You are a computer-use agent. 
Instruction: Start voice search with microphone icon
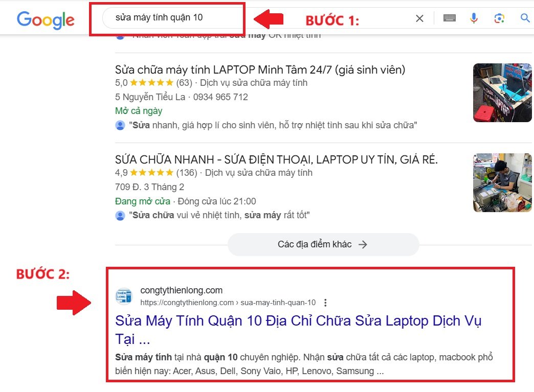(x=474, y=18)
